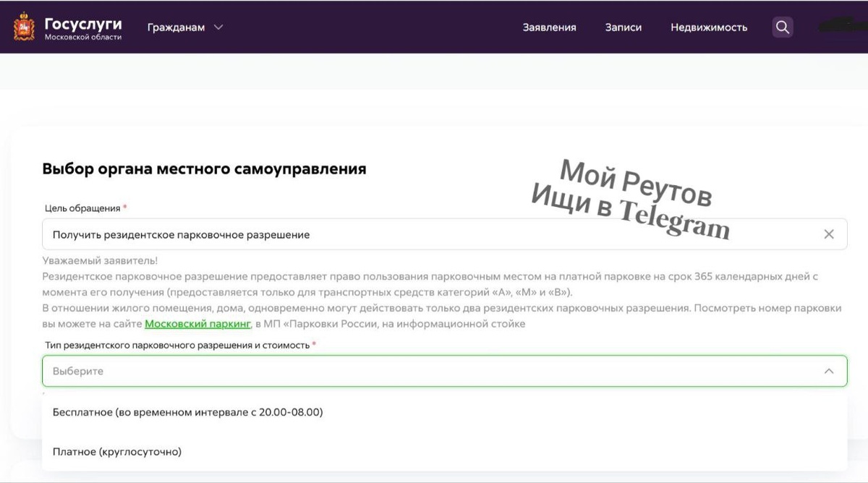The height and width of the screenshot is (483, 868).
Task: Clear the Цель обращения field with X
Action: (x=829, y=234)
